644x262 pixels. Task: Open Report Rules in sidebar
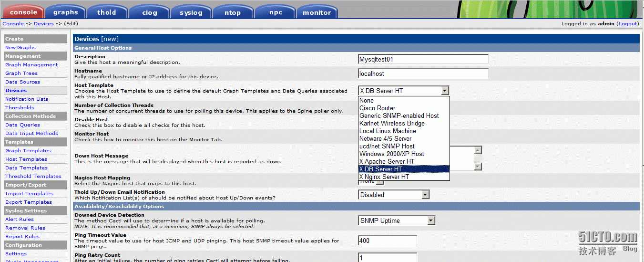pos(22,236)
